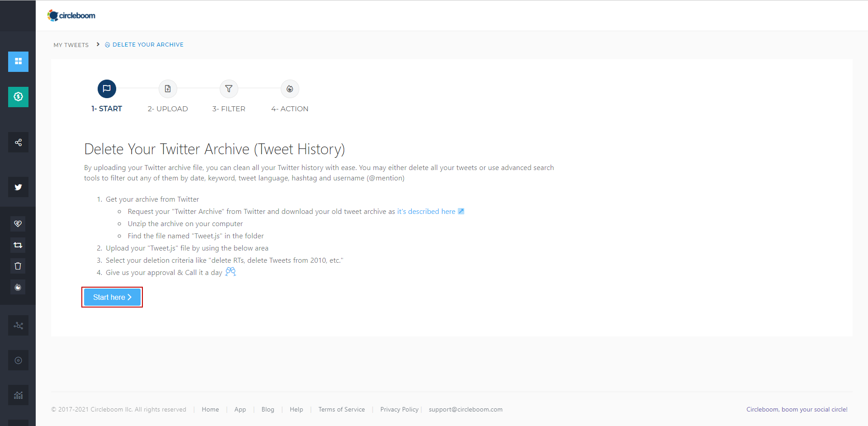The height and width of the screenshot is (426, 868).
Task: Click the Filter step funnel icon
Action: 229,89
